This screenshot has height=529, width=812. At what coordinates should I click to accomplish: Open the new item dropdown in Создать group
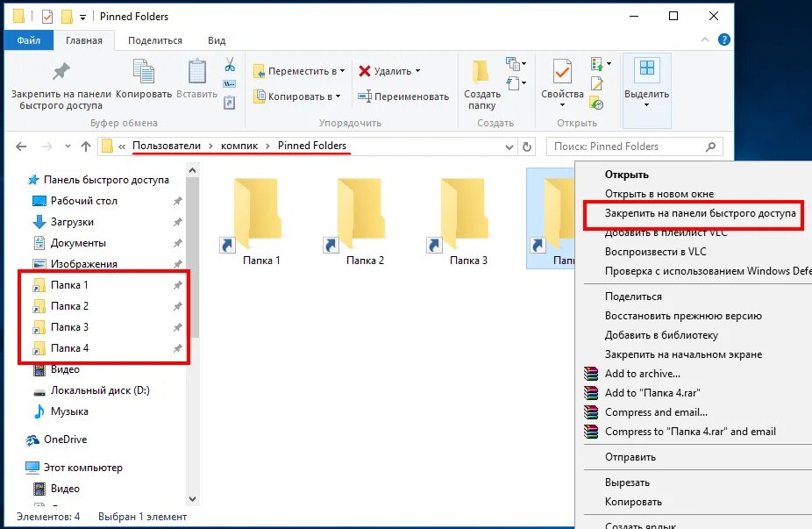point(516,64)
